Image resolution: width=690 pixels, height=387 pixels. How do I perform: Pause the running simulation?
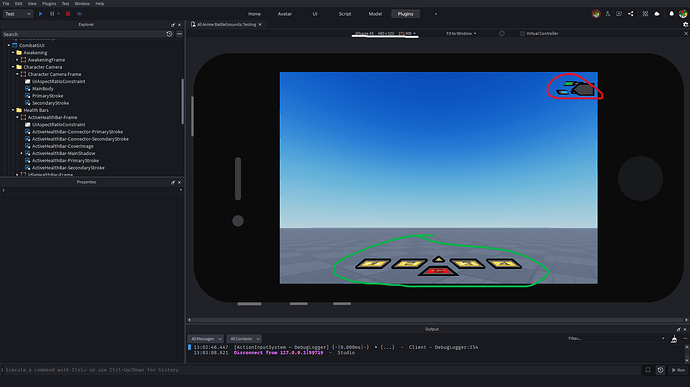pos(52,14)
